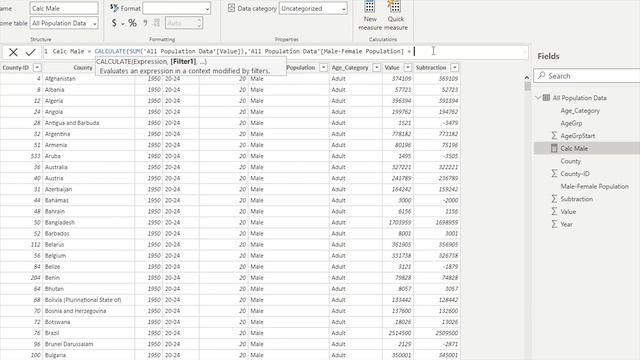Image resolution: width=640 pixels, height=360 pixels.
Task: Collapse the All Population Data table tree
Action: pos(538,98)
